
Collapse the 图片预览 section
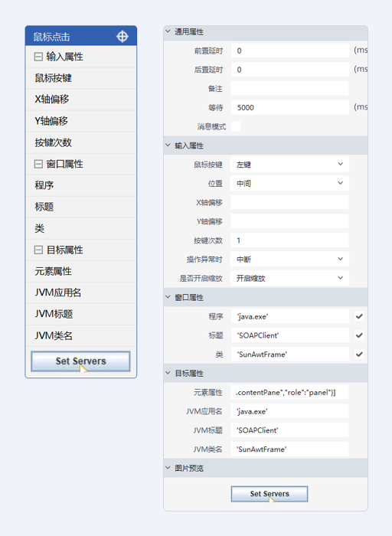(x=168, y=468)
